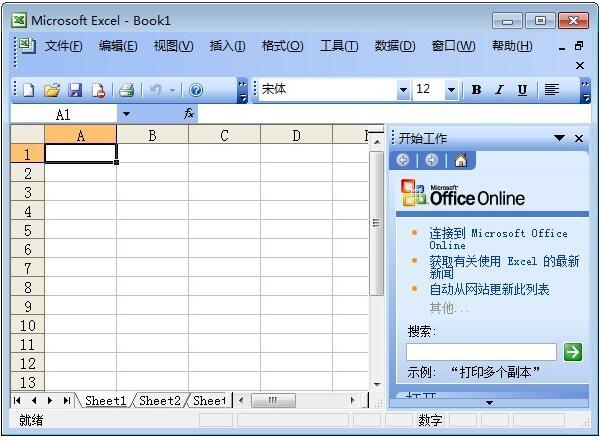Screen dimensions: 599x440
Task: Open the 数据(D) menu
Action: pyautogui.click(x=395, y=46)
